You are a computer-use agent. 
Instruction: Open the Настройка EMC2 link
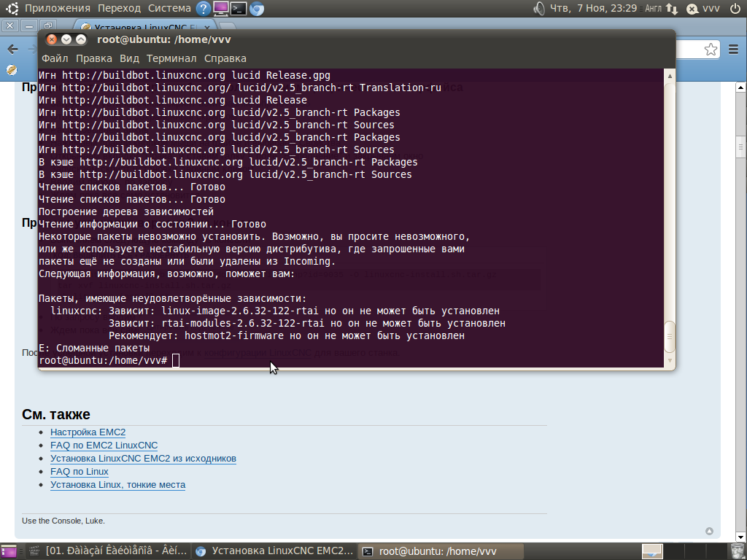pyautogui.click(x=88, y=432)
